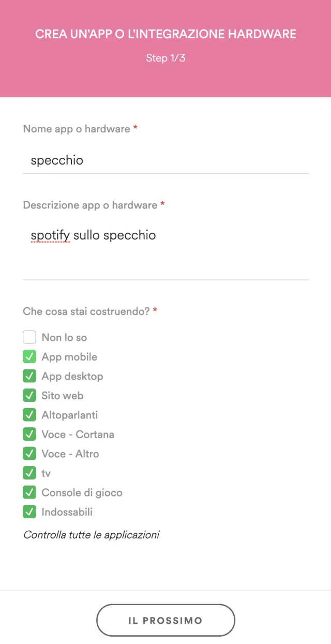331x644 pixels.
Task: Click the pink header title text
Action: pos(165,34)
